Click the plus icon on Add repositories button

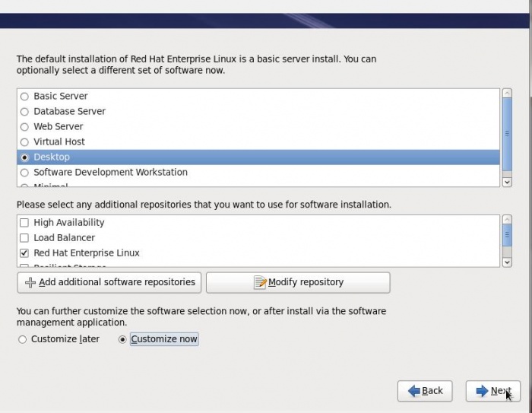coord(30,282)
